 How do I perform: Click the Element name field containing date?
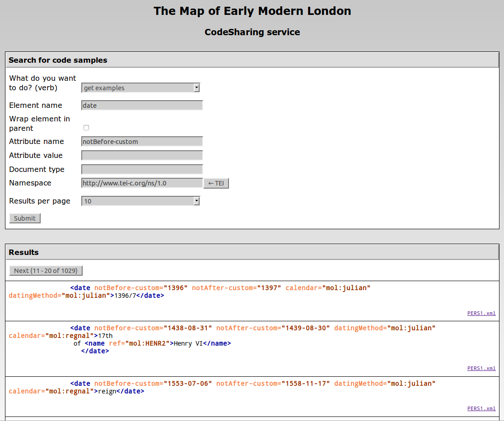coord(142,105)
